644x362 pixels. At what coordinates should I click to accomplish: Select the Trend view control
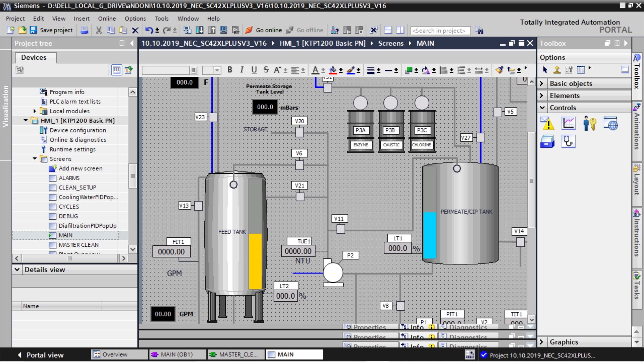click(569, 123)
